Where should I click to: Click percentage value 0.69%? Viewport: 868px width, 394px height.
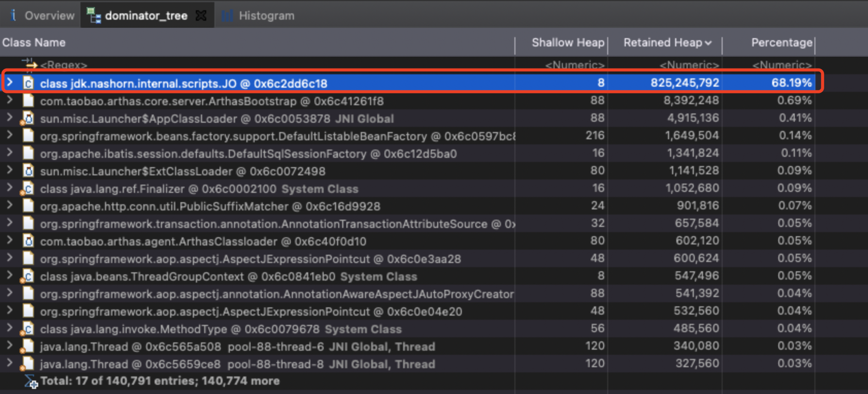click(794, 100)
